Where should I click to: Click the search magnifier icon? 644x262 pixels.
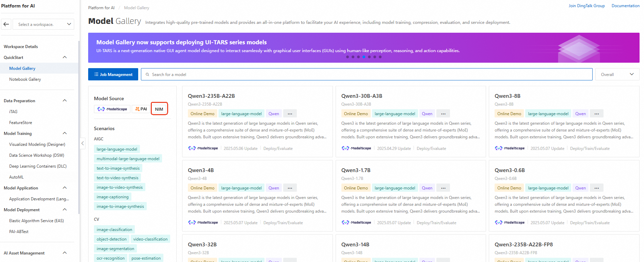coord(147,74)
